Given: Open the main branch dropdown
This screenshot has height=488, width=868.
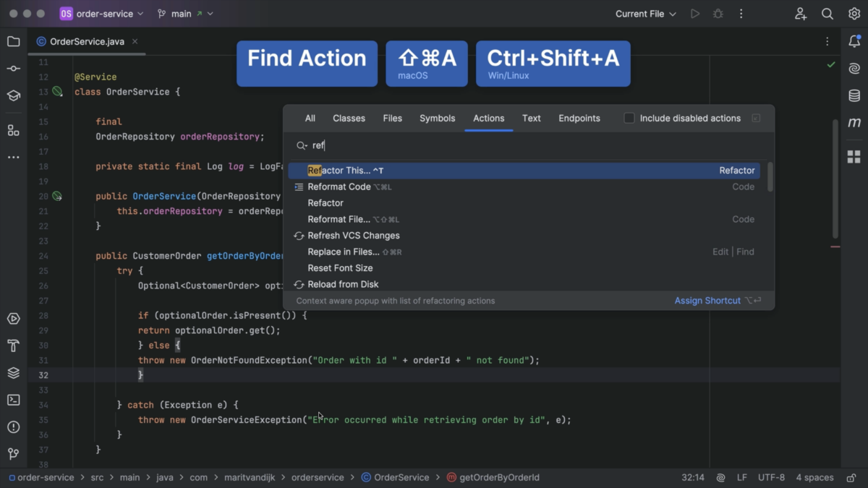Looking at the screenshot, I should coord(185,14).
